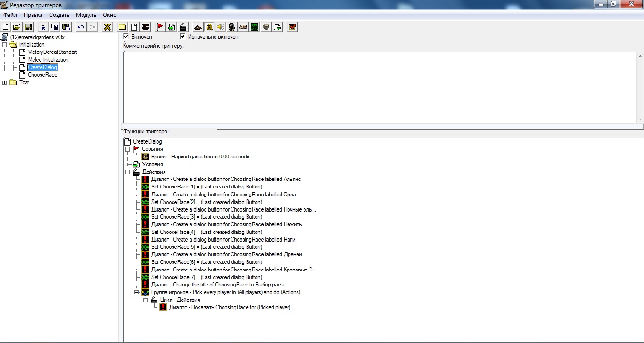Viewport: 644px width, 343px height.
Task: Add a new action with the clapperboard icon
Action: click(x=183, y=27)
